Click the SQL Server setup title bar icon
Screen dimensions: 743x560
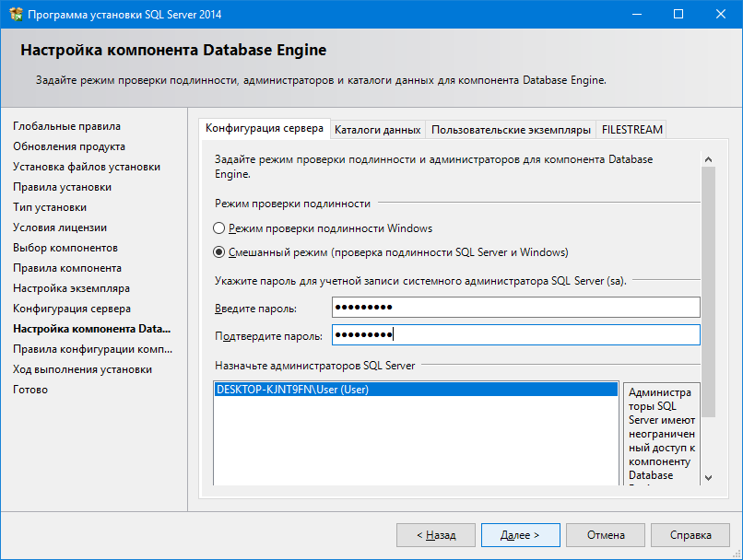pyautogui.click(x=15, y=15)
